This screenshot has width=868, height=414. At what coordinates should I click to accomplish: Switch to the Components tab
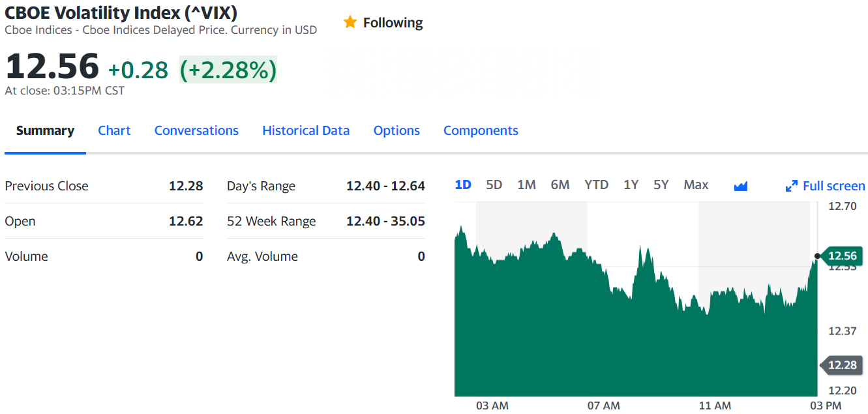[x=481, y=130]
